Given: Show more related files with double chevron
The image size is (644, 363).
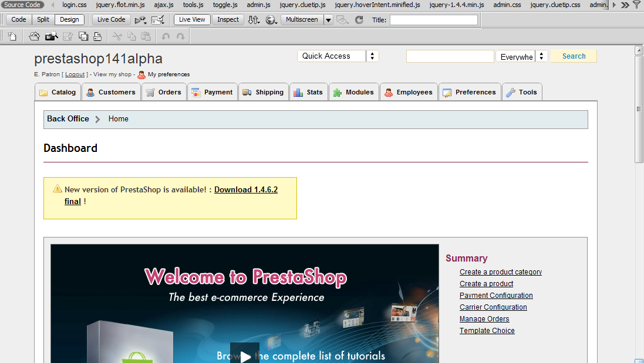Looking at the screenshot, I should click(625, 5).
